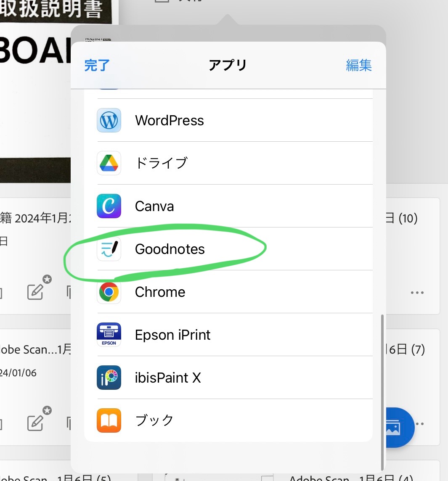Tap the Canva app icon

109,206
